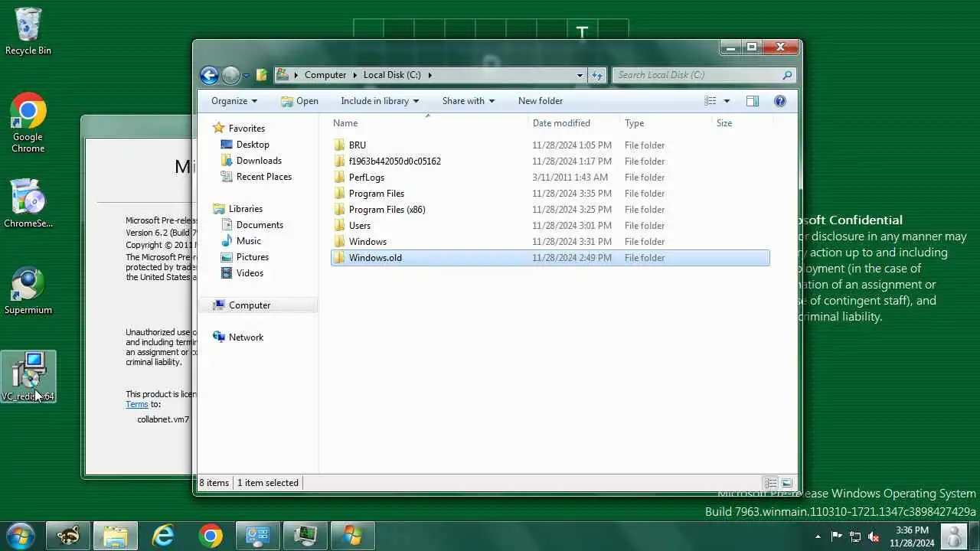Viewport: 980px width, 551px height.
Task: Open Explorer Help with the question mark
Action: pyautogui.click(x=780, y=101)
